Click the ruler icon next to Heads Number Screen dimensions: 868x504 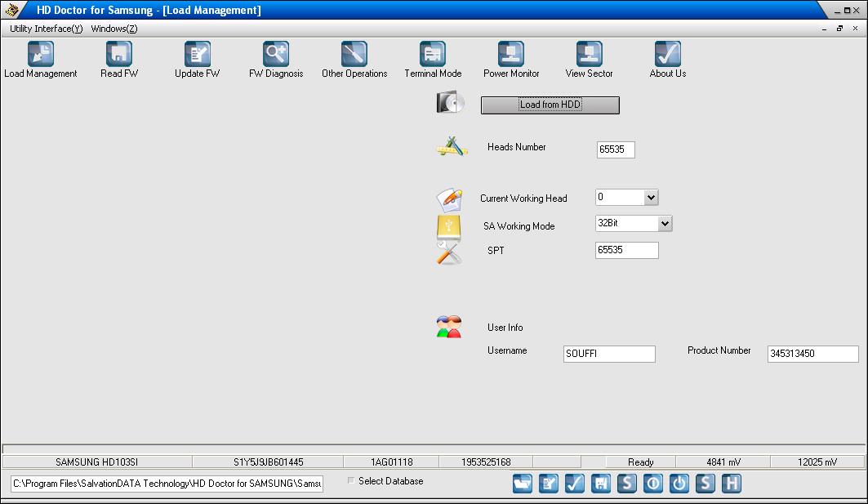(x=452, y=147)
